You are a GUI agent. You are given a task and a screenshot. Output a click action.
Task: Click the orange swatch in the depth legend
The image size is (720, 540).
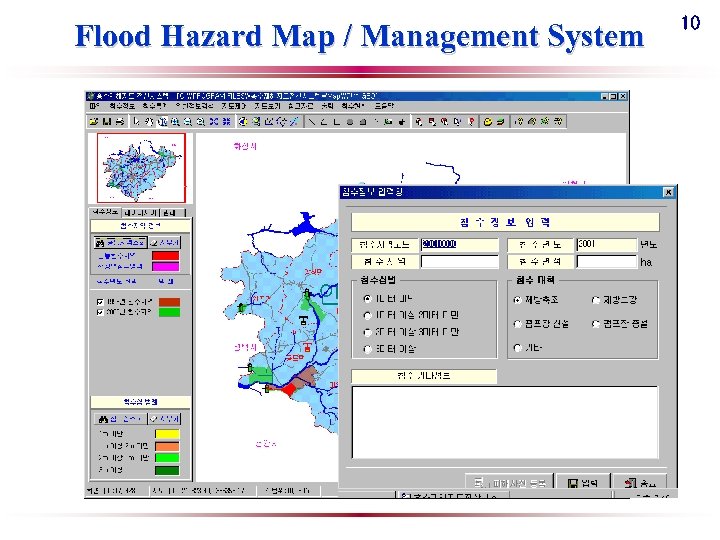click(167, 446)
